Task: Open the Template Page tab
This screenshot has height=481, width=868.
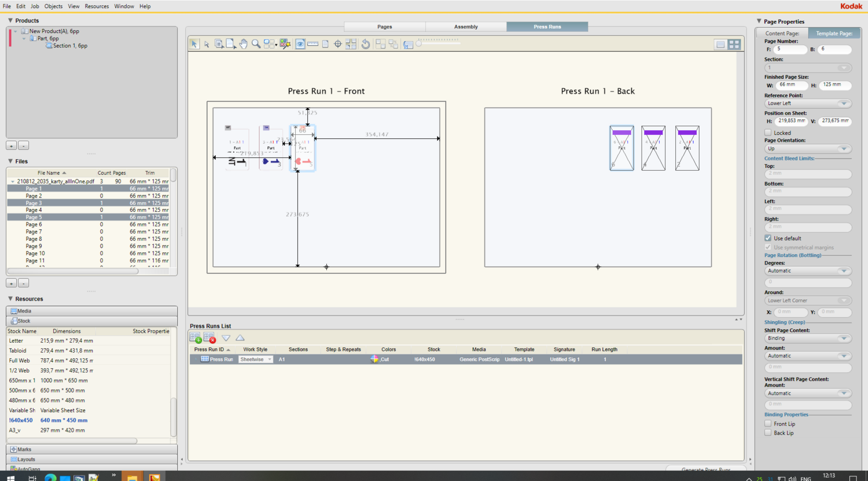Action: 834,34
